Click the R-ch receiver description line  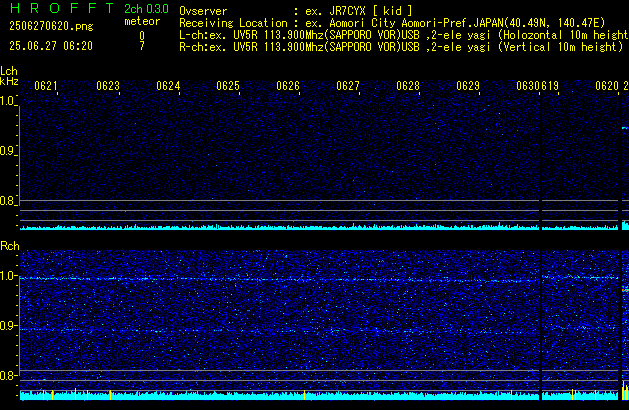(x=401, y=47)
